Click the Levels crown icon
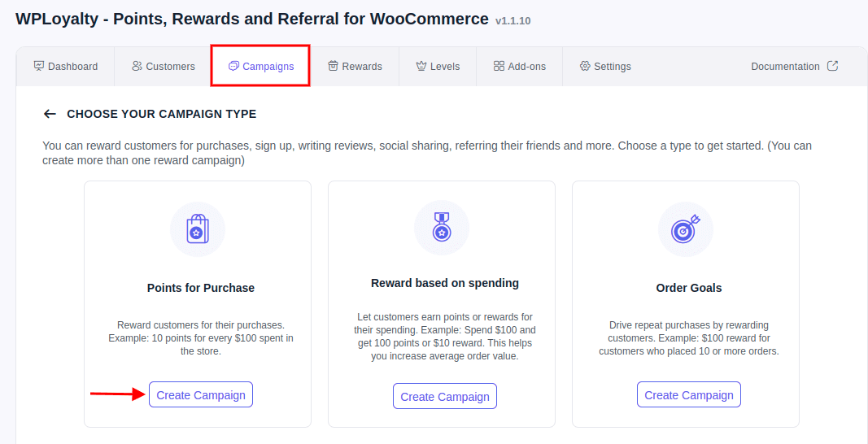868x444 pixels. [421, 66]
